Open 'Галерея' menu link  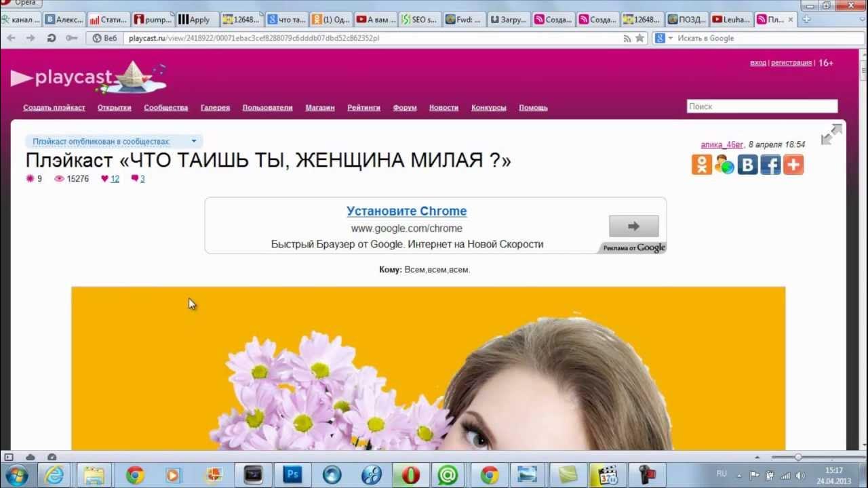[215, 108]
